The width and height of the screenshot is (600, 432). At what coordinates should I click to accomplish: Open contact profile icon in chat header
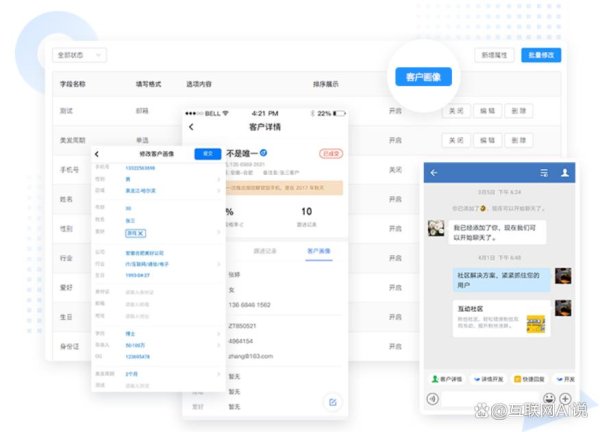pyautogui.click(x=565, y=173)
